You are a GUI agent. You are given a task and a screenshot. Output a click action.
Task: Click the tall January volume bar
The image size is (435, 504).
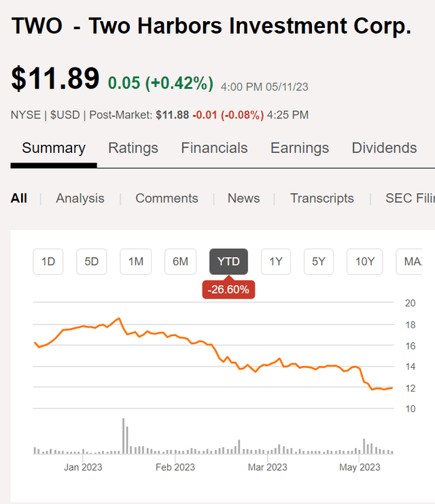[124, 437]
